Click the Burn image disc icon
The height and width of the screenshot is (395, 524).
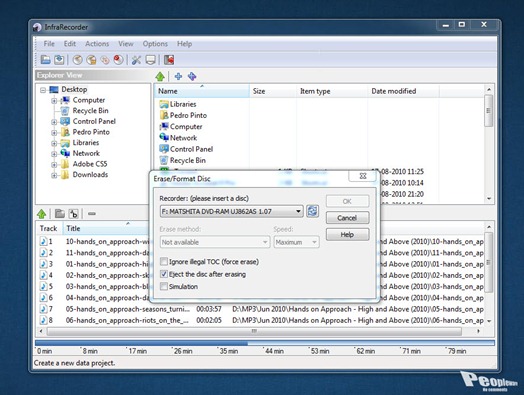click(91, 60)
